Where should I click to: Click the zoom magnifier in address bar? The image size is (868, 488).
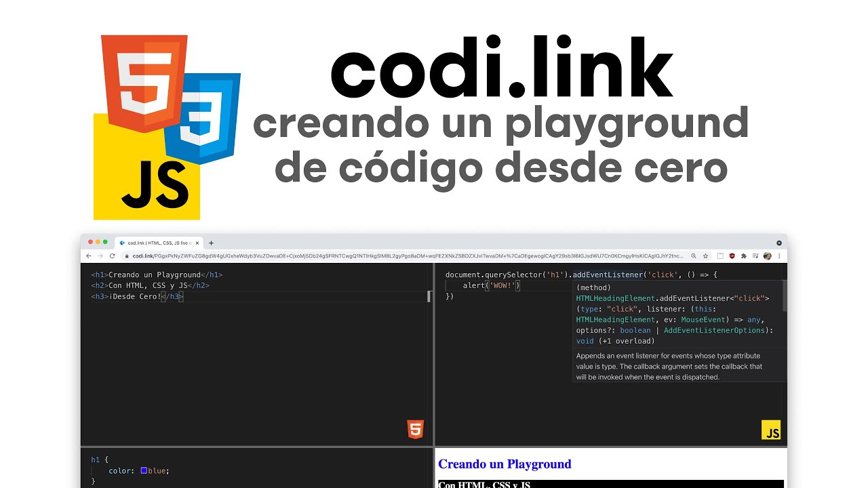coord(694,256)
